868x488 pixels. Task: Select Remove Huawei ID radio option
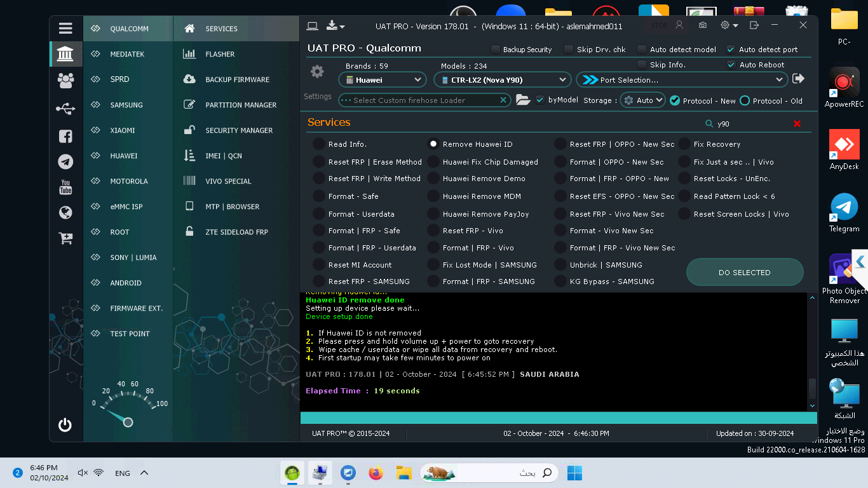coord(433,144)
